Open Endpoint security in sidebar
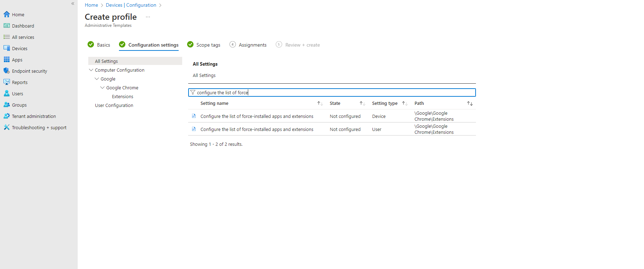This screenshot has width=644, height=269. coord(30,71)
